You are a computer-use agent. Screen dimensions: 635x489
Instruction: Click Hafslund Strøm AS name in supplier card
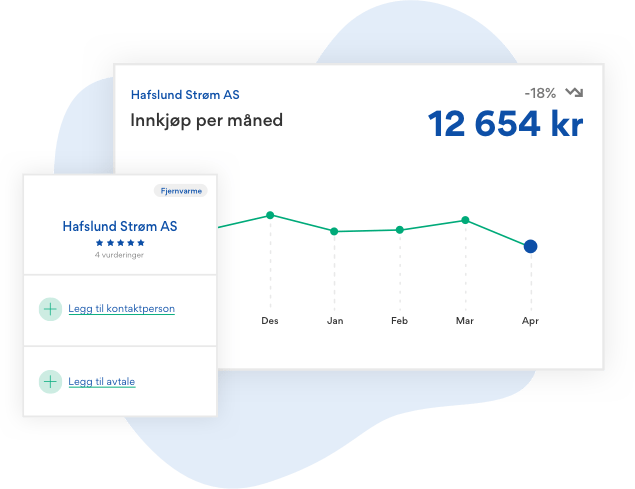click(120, 226)
